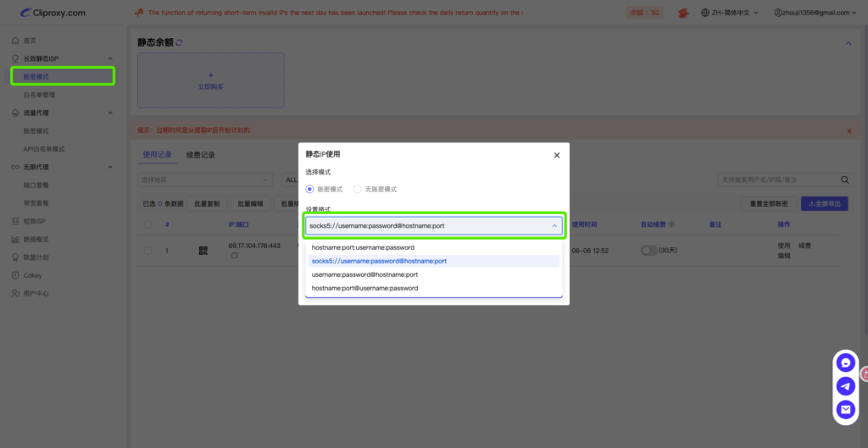
Task: Switch to the 使用记录 tab
Action: pyautogui.click(x=157, y=155)
